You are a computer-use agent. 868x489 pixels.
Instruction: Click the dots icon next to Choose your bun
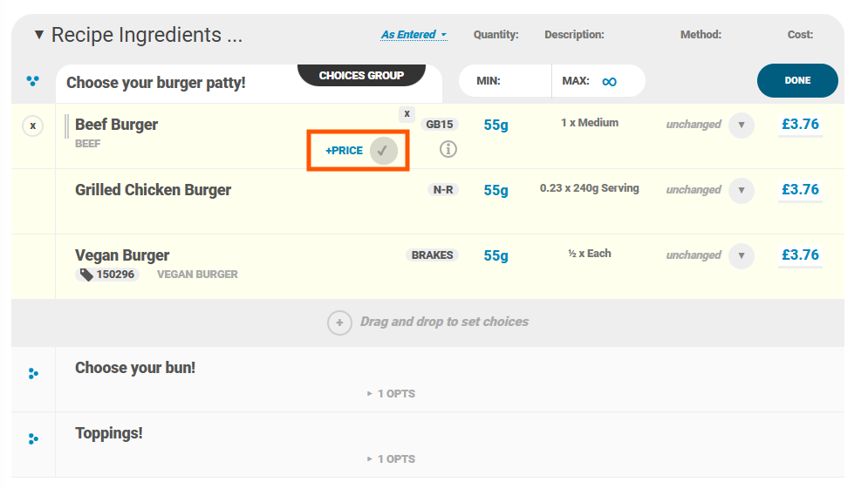pos(33,374)
